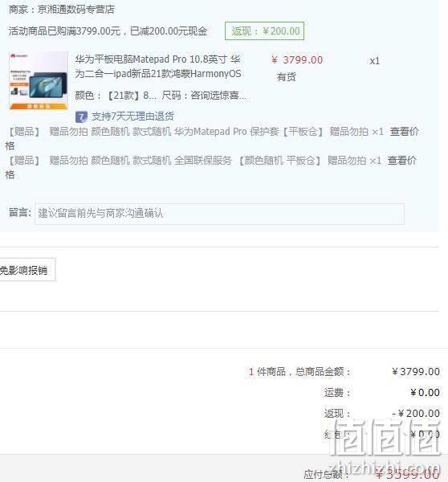Click the 运费 ¥0.00 shipping fee line
The image size is (448, 482).
[382, 393]
